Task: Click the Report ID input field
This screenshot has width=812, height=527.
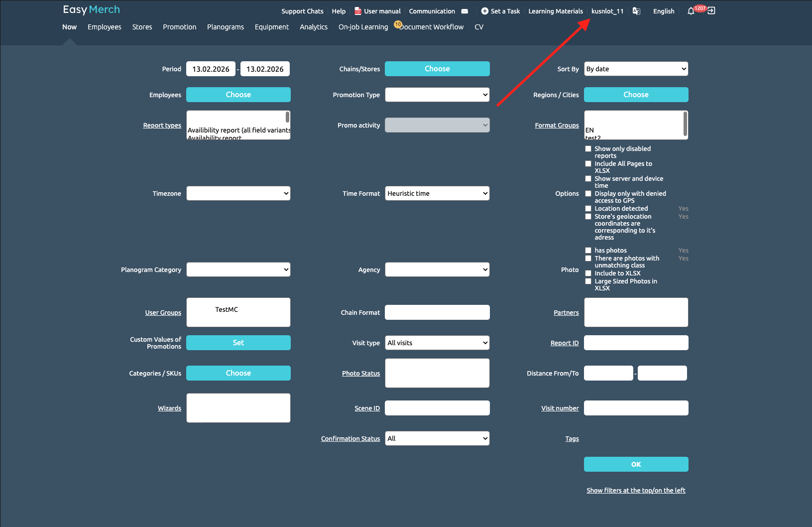Action: (636, 343)
